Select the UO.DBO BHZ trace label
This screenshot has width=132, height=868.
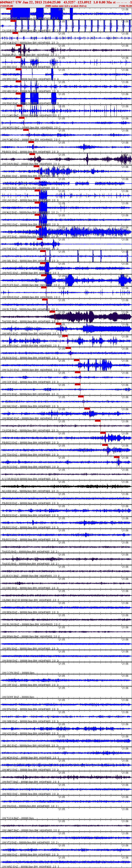pyautogui.click(x=30, y=589)
